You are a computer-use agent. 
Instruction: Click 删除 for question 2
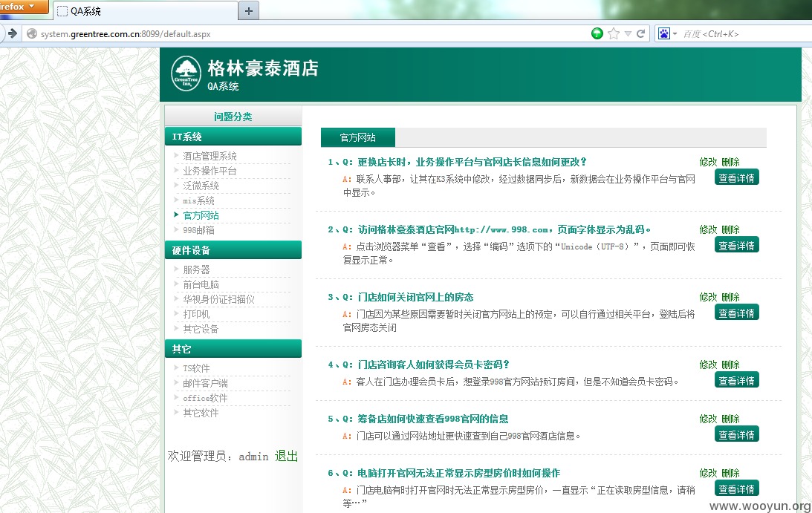tap(731, 229)
